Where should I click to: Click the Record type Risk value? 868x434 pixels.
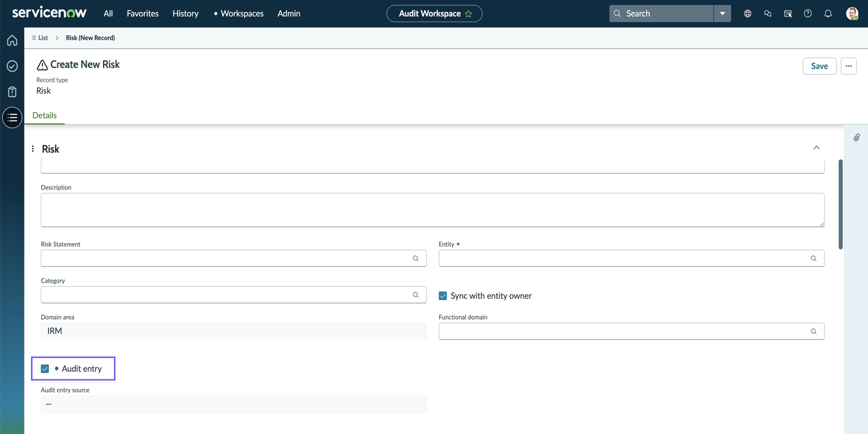43,91
